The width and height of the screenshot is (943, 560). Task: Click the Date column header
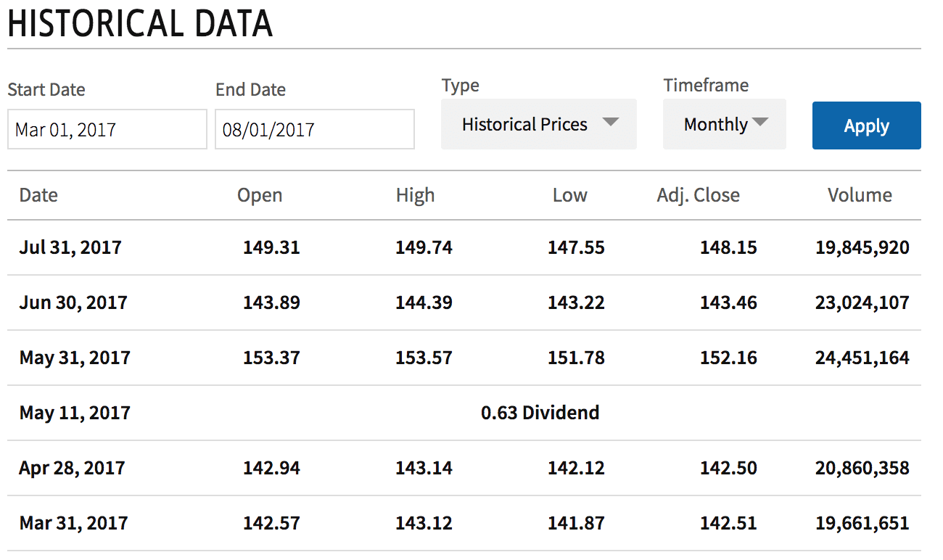[38, 195]
